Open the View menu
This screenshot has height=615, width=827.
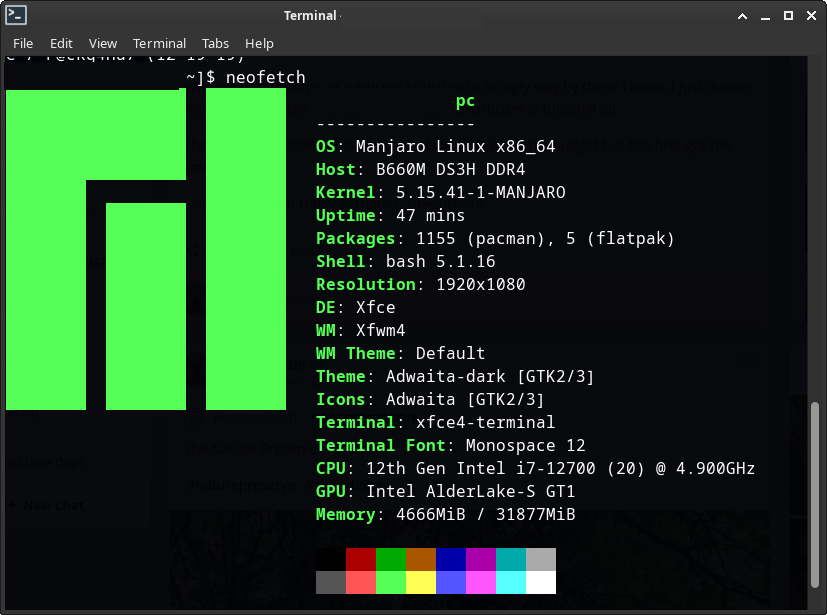pyautogui.click(x=103, y=43)
